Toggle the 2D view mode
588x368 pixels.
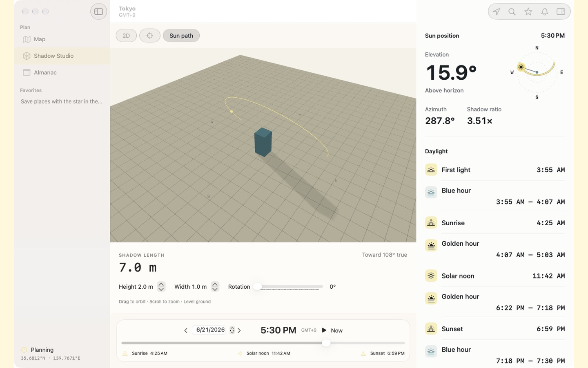tap(126, 36)
